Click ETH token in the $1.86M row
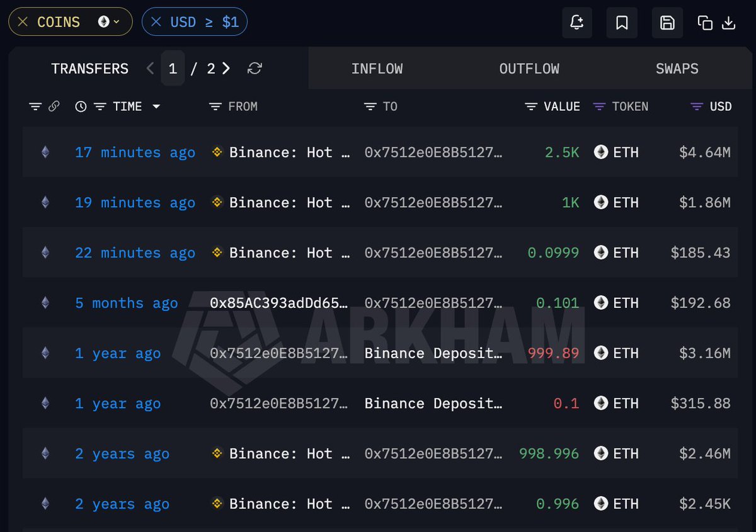Image resolution: width=756 pixels, height=532 pixels. click(617, 203)
